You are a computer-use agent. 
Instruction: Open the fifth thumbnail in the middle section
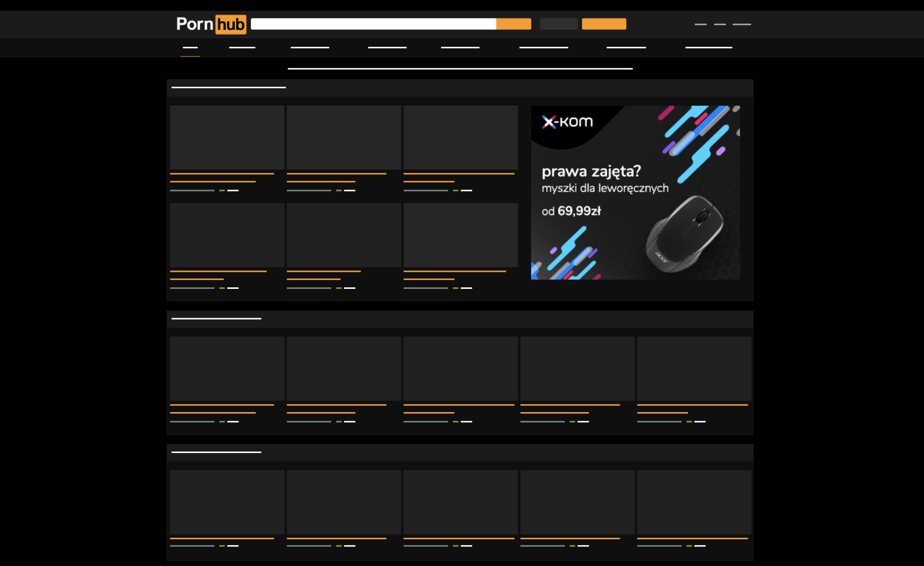coord(694,368)
